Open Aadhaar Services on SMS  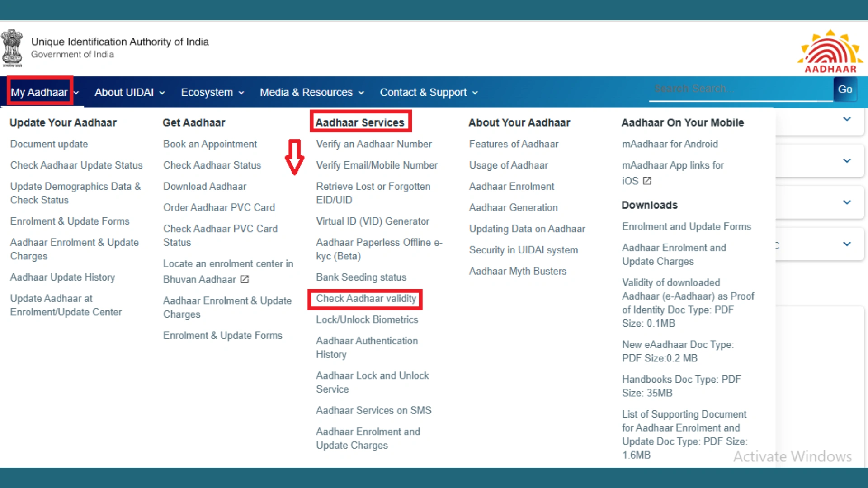pyautogui.click(x=374, y=410)
